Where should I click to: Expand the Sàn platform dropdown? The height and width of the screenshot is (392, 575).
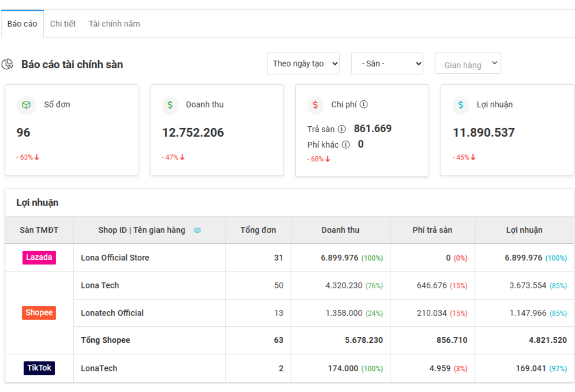tap(387, 64)
